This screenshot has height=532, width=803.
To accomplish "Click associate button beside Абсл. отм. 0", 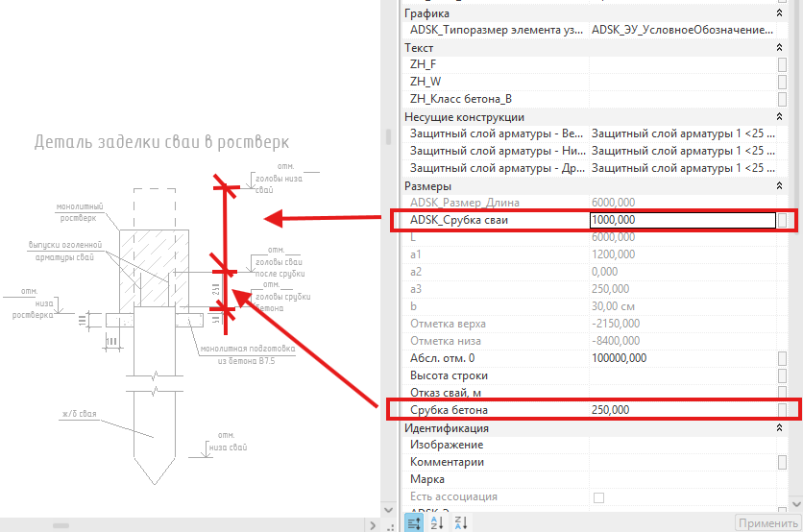I will click(x=782, y=358).
